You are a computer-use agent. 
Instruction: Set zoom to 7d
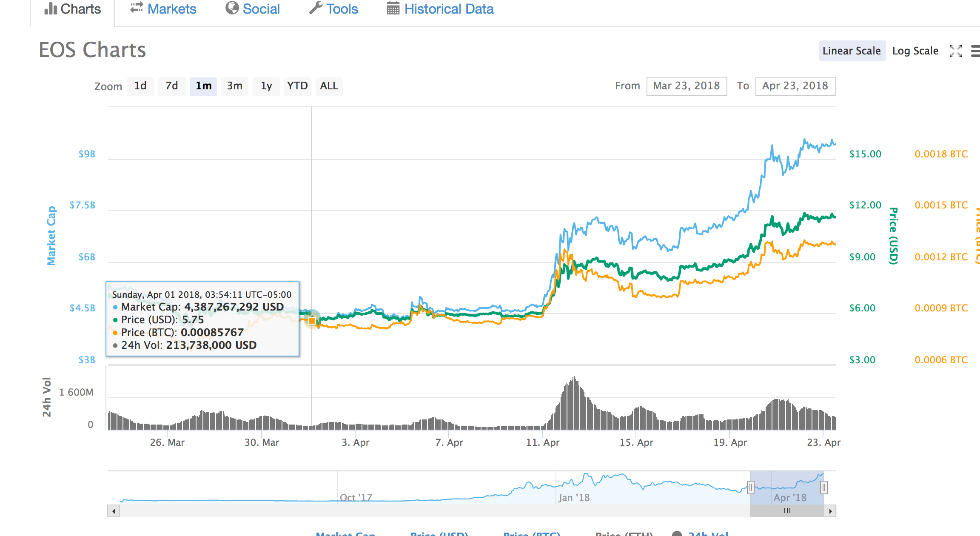point(172,86)
